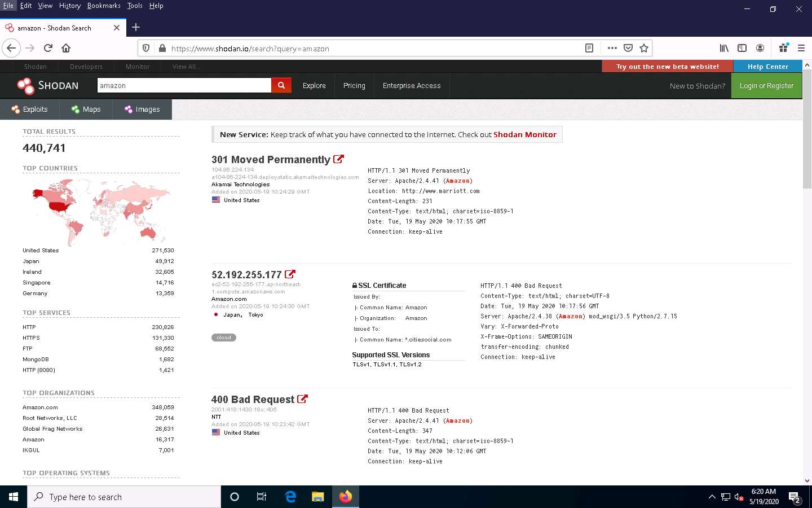The image size is (812, 508).
Task: Open Monitor link in top bar
Action: (138, 67)
